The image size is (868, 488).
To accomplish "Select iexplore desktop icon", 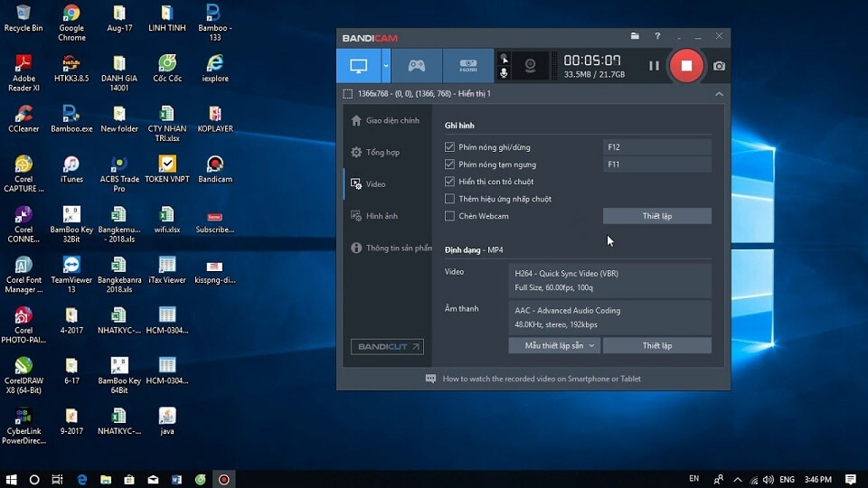I will point(215,69).
